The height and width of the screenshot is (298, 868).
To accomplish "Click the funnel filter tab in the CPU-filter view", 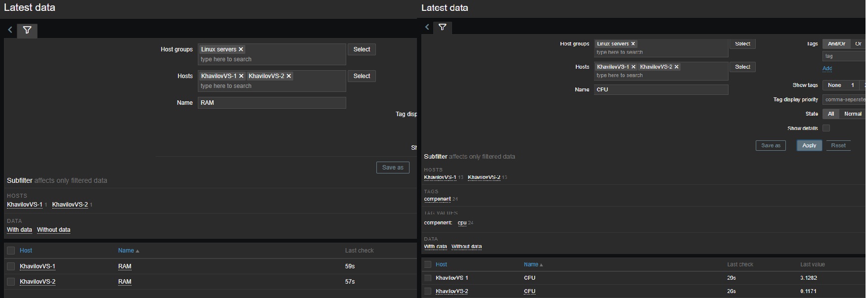I will click(443, 27).
